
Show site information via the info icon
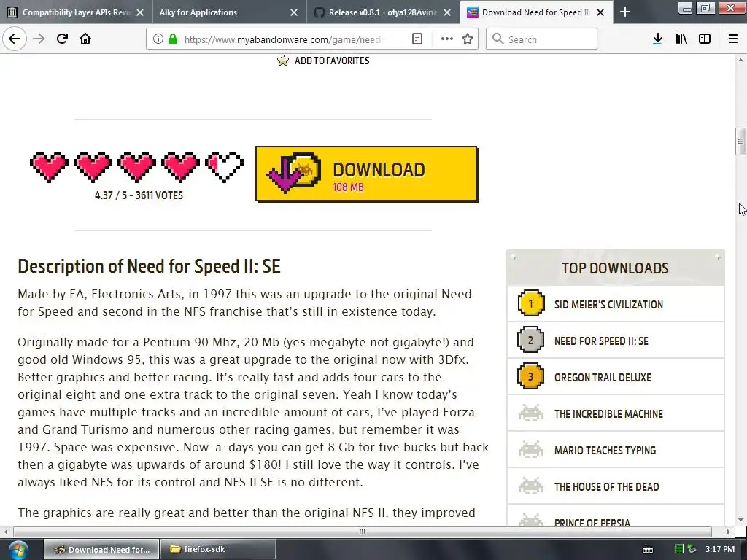pyautogui.click(x=158, y=39)
